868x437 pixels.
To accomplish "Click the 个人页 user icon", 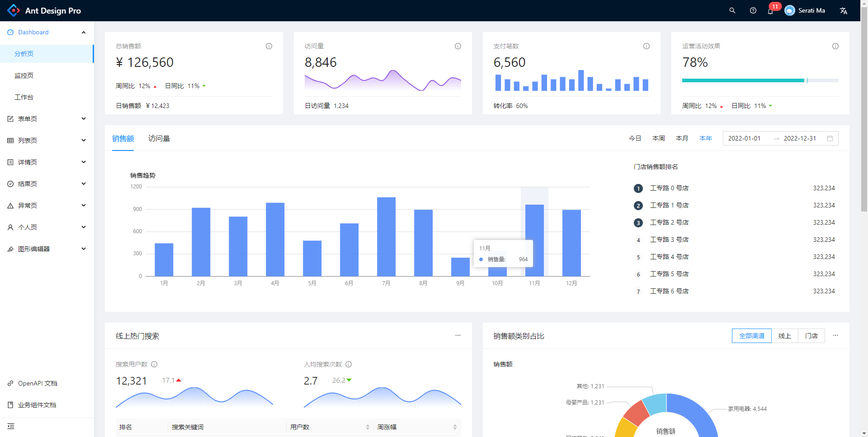I will coord(10,227).
